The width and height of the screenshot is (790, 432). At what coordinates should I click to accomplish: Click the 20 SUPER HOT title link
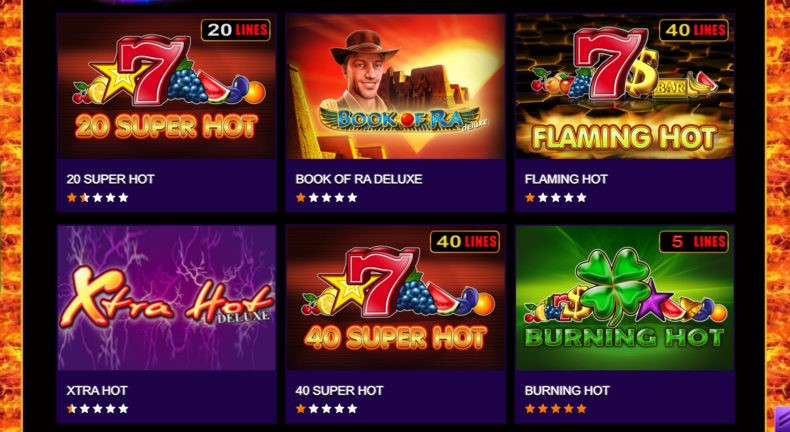[x=110, y=179]
